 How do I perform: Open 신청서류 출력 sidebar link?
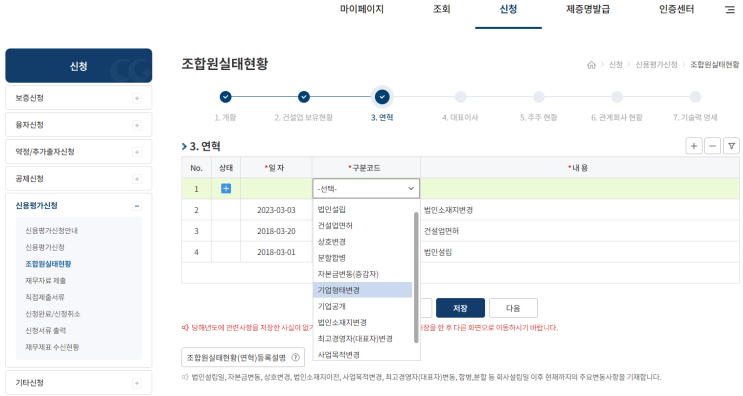45,330
